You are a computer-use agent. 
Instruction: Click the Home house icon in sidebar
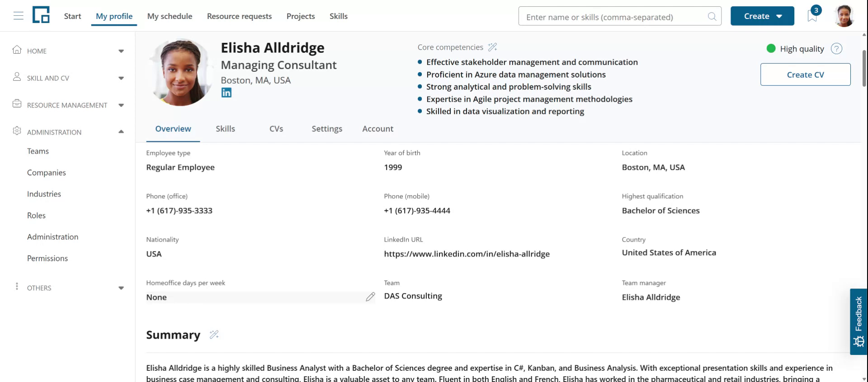pyautogui.click(x=17, y=50)
